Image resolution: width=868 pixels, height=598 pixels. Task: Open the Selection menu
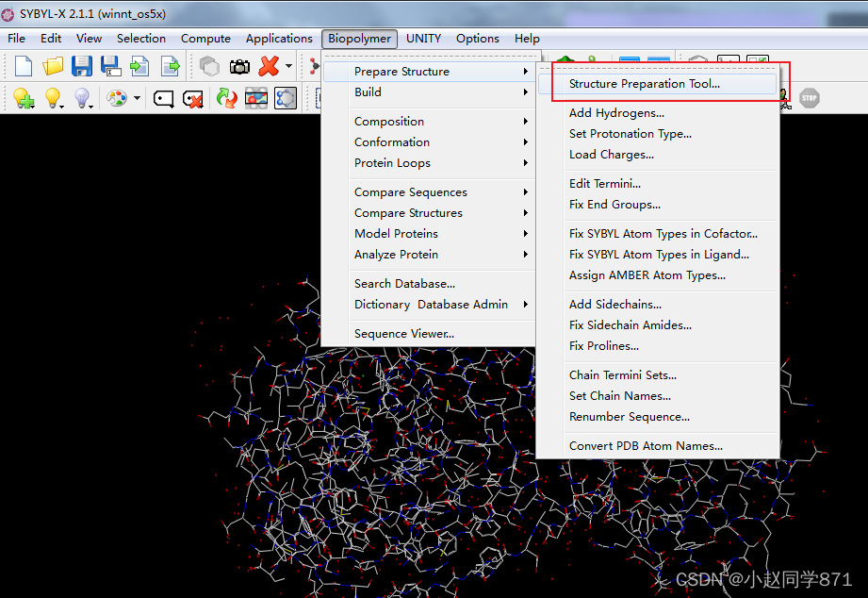coord(141,39)
